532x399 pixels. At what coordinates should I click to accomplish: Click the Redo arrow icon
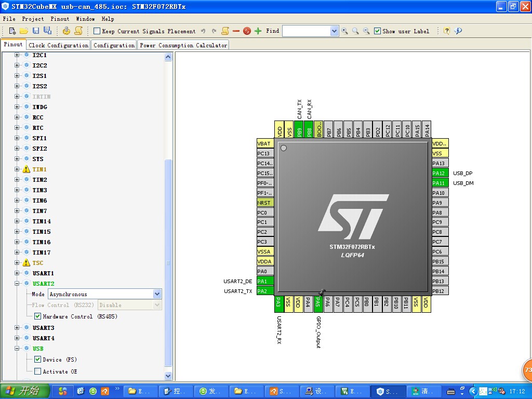pos(214,31)
